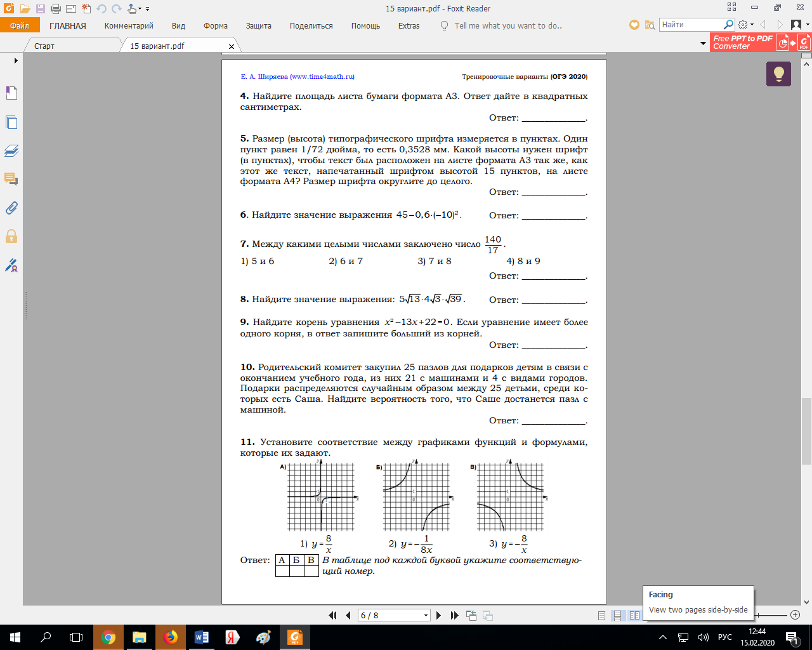812x650 pixels.
Task: Open the Файл menu
Action: 20,25
